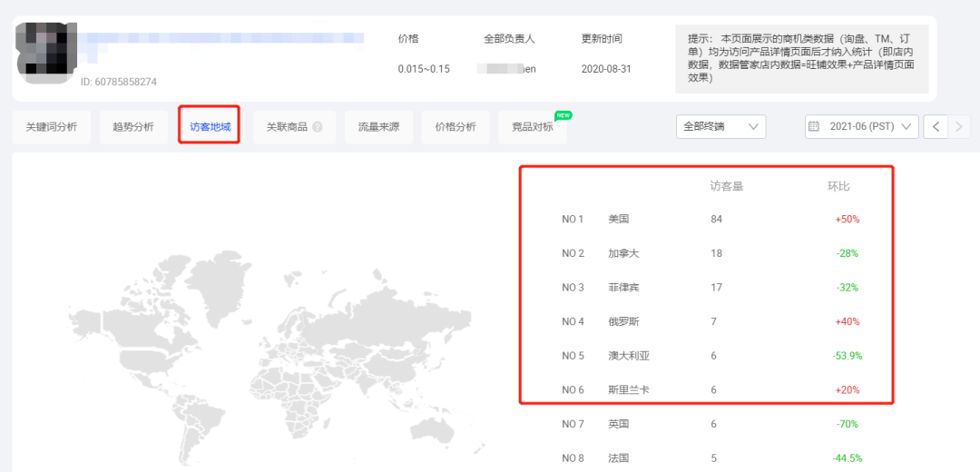Select the 斯里兰卡 row name
The width and height of the screenshot is (980, 472).
(x=628, y=389)
